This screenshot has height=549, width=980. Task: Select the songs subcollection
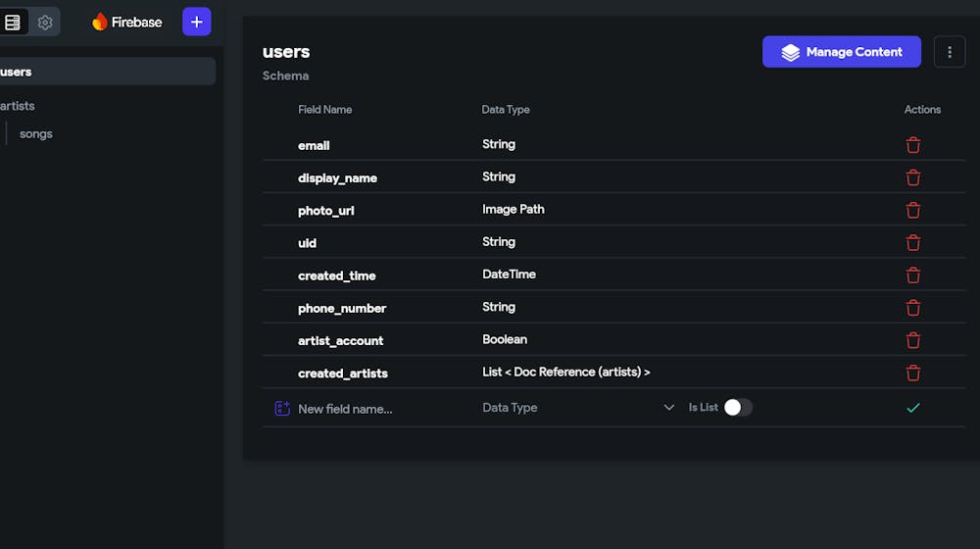pos(36,134)
